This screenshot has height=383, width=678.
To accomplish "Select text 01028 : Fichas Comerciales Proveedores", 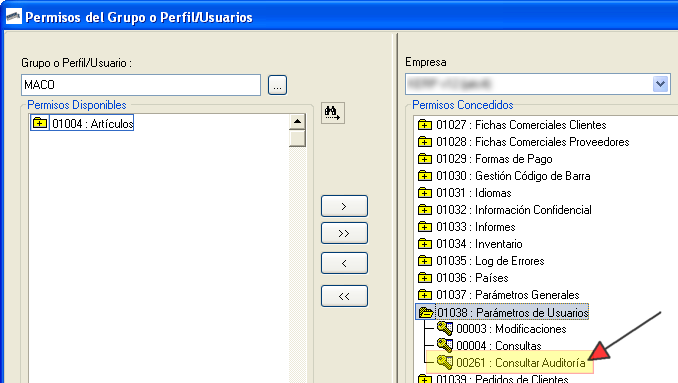I will (x=533, y=142).
